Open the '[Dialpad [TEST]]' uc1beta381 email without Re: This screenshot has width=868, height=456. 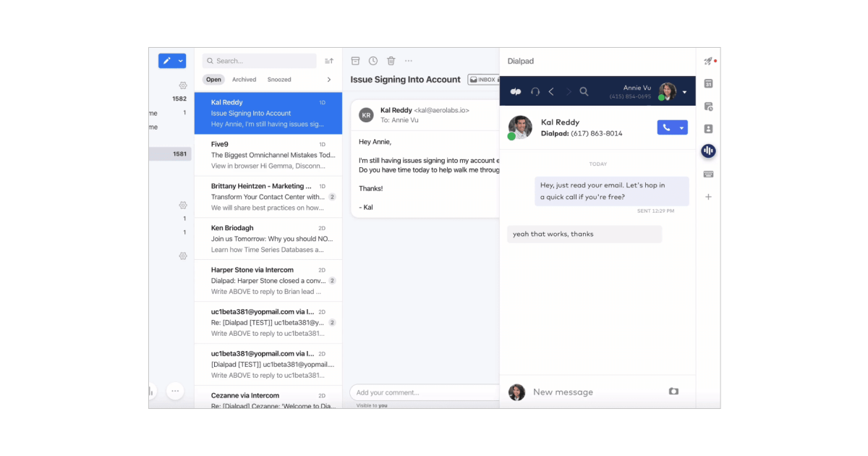coord(268,365)
